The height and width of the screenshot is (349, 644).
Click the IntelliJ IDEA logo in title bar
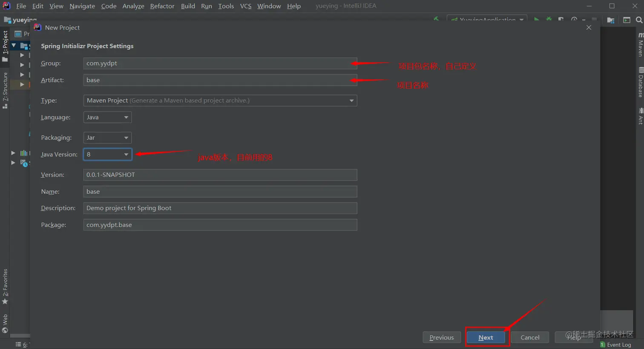6,6
